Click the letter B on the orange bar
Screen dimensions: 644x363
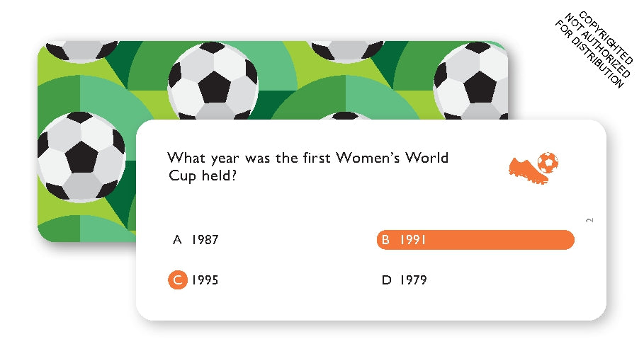tap(385, 240)
